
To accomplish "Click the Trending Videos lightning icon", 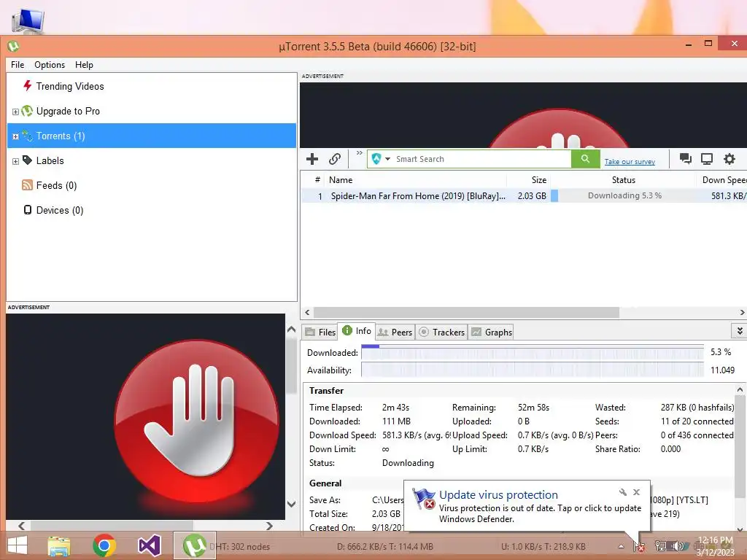I will tap(28, 86).
